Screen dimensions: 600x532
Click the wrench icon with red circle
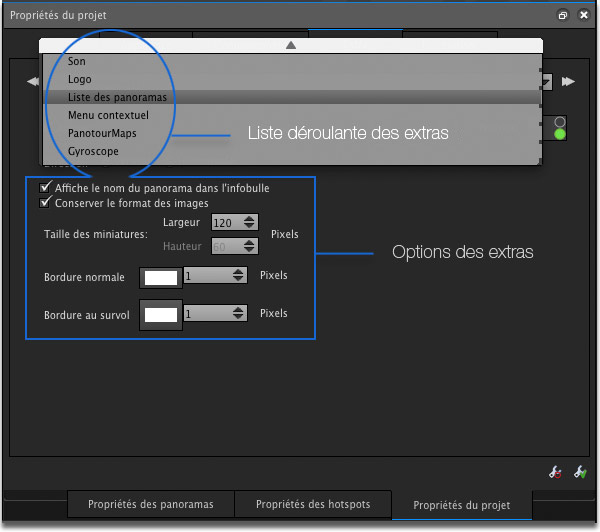(555, 472)
